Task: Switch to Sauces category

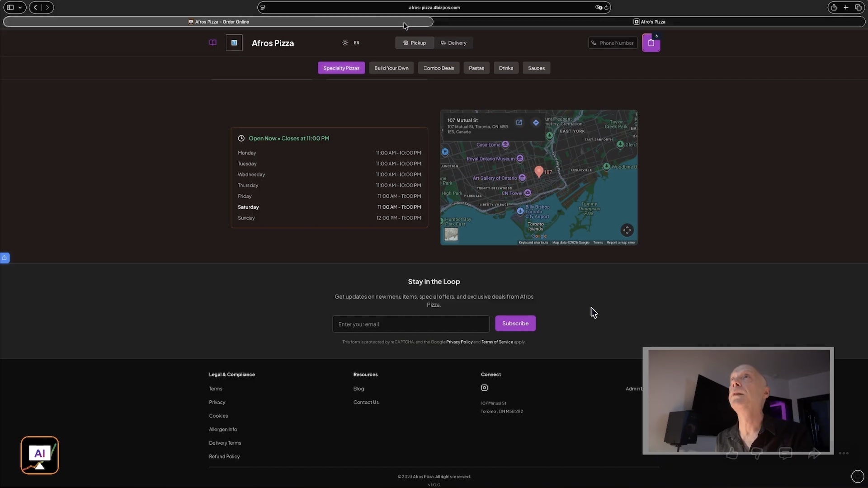Action: tap(536, 68)
